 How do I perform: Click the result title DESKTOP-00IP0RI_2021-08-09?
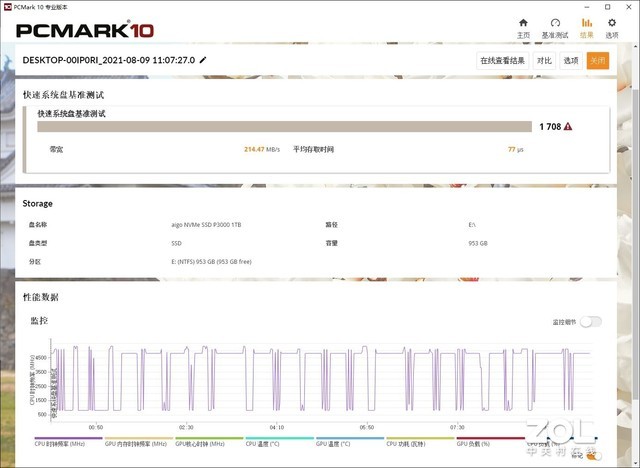tap(109, 60)
